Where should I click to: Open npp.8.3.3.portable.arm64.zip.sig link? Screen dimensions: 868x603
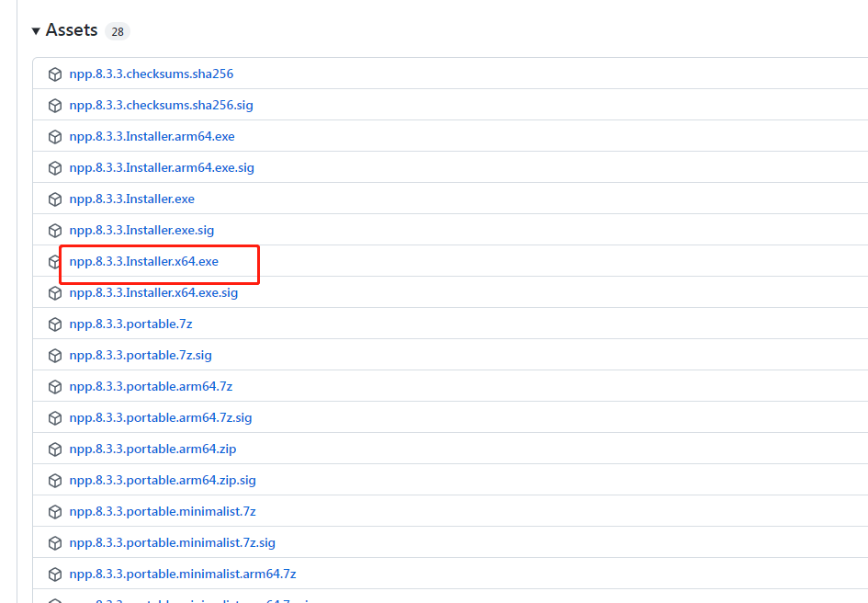point(163,481)
